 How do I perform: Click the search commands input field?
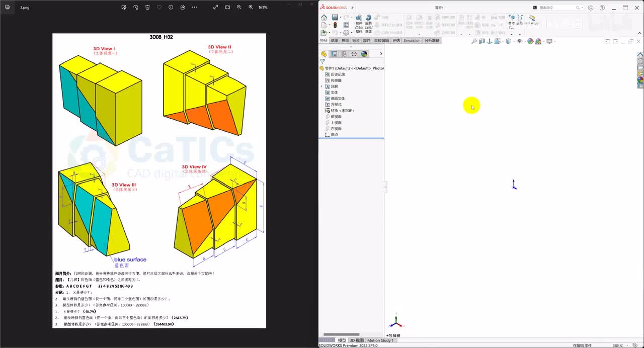(557, 8)
